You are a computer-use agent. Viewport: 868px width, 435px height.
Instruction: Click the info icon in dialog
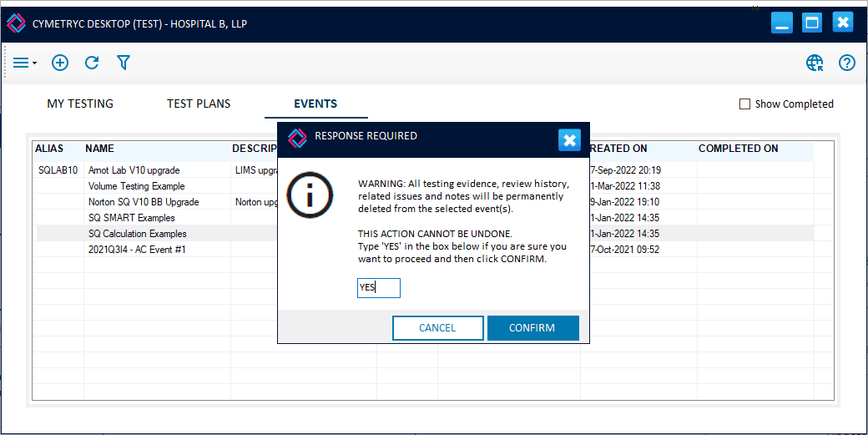click(310, 194)
